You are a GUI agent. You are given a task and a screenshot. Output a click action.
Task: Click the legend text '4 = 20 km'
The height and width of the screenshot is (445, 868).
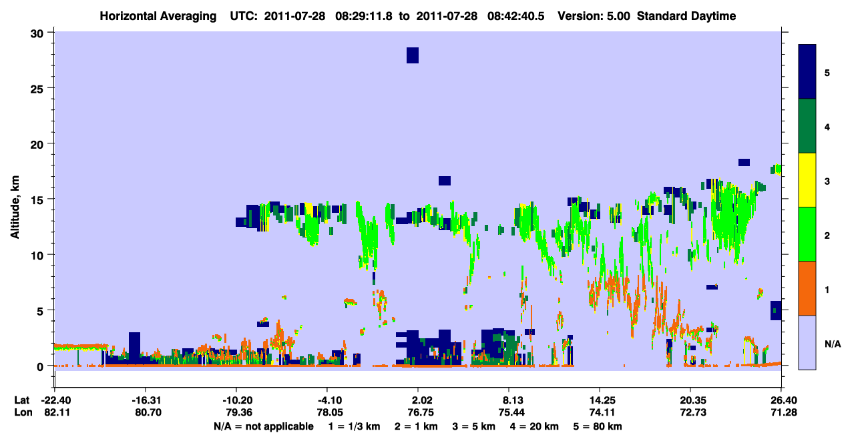(535, 426)
